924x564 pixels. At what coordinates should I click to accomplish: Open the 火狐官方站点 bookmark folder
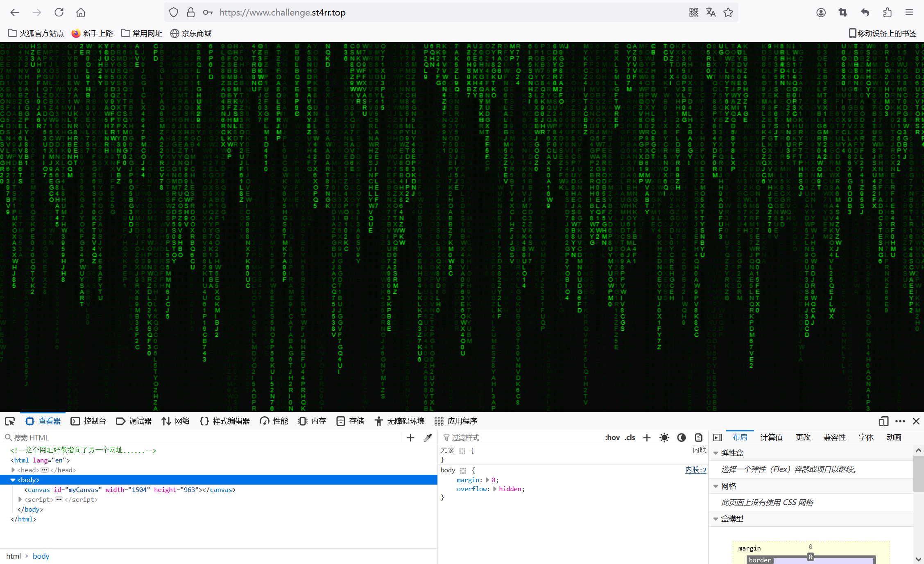[x=36, y=34]
